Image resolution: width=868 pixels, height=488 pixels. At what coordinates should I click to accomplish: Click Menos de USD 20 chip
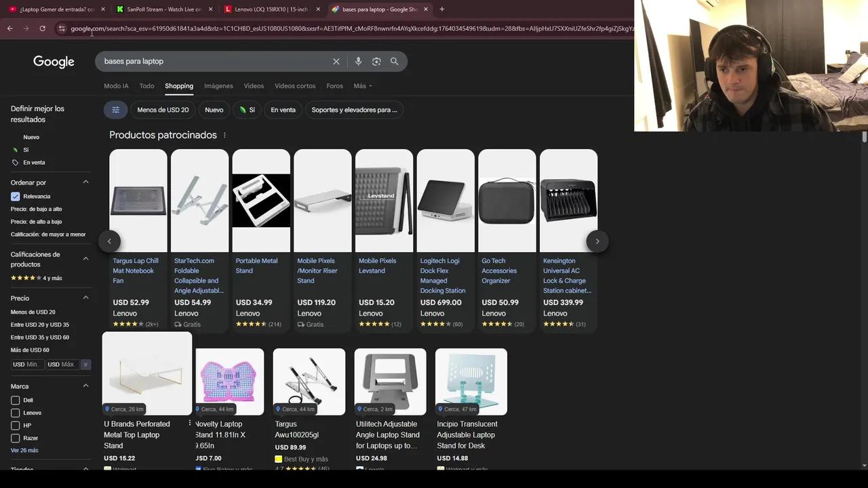pos(163,110)
